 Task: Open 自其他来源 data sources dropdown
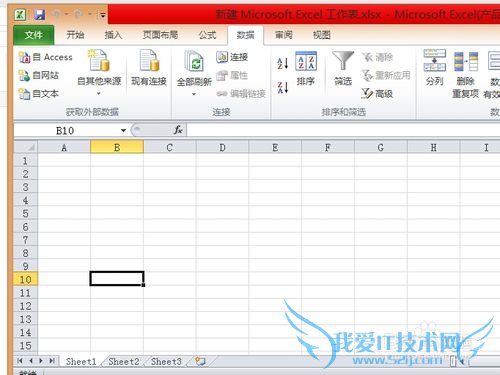pos(99,72)
